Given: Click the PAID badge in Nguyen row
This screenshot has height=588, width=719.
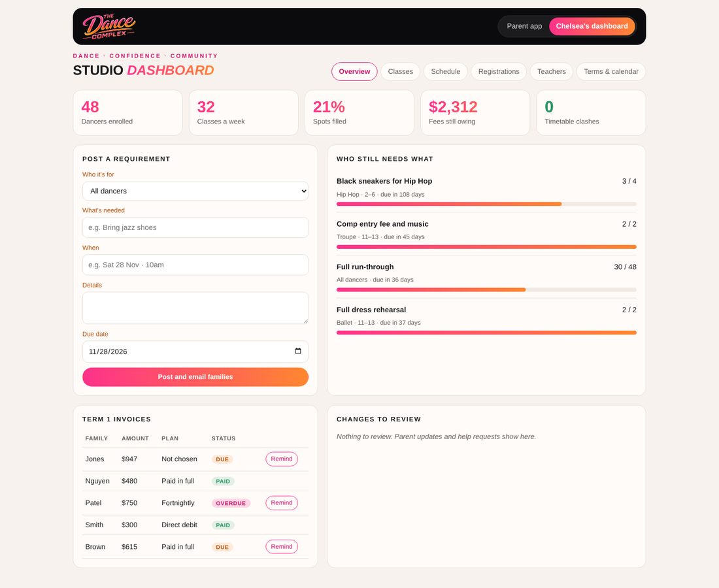Looking at the screenshot, I should click(223, 482).
